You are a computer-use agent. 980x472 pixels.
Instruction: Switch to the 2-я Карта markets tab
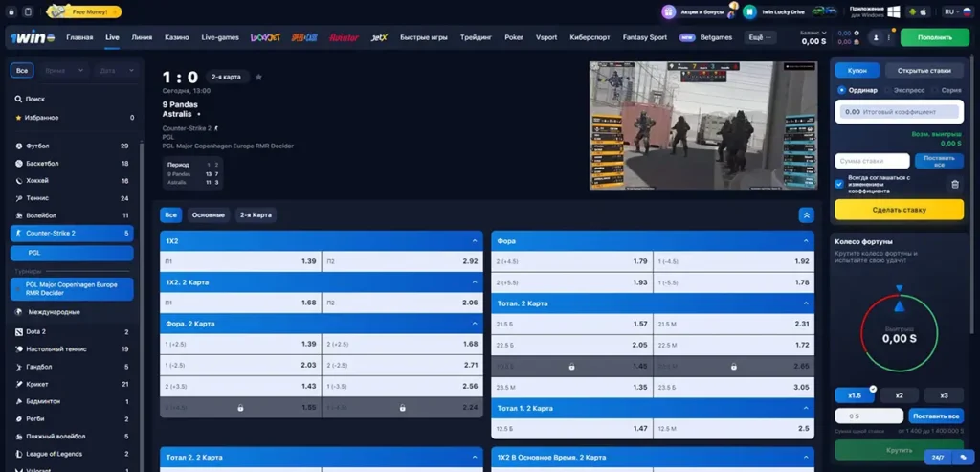click(x=256, y=215)
